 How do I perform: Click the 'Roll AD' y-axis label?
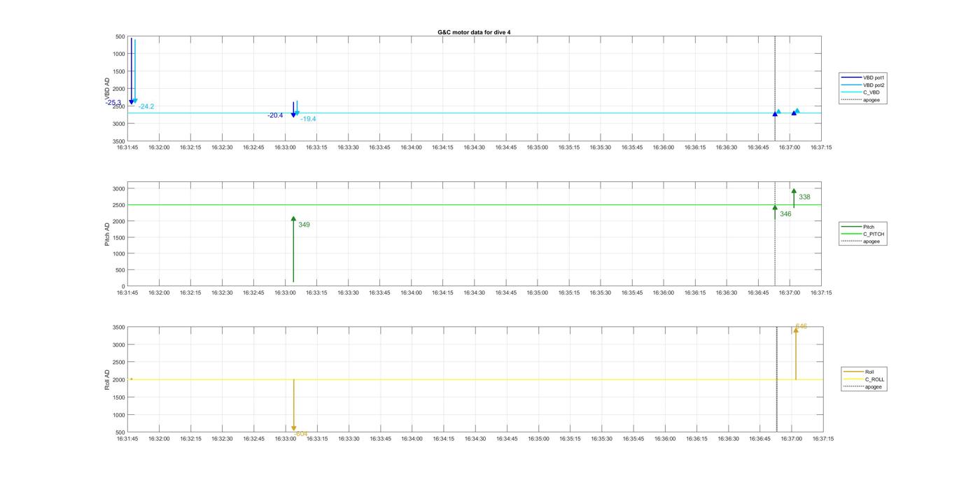[107, 379]
